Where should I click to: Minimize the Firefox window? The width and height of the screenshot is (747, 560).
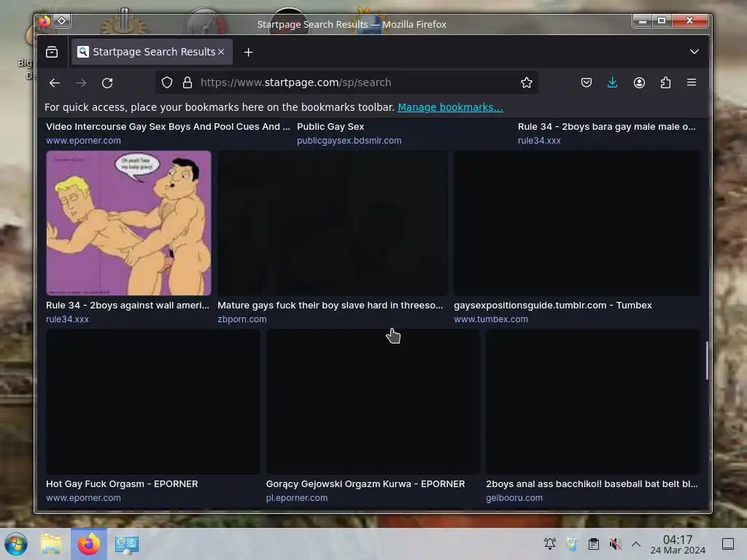click(x=643, y=21)
